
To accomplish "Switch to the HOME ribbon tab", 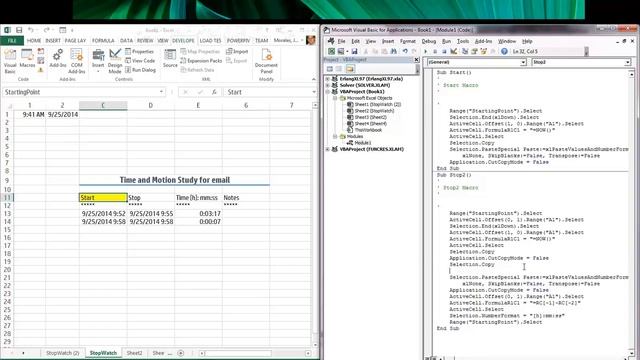I will point(34,41).
